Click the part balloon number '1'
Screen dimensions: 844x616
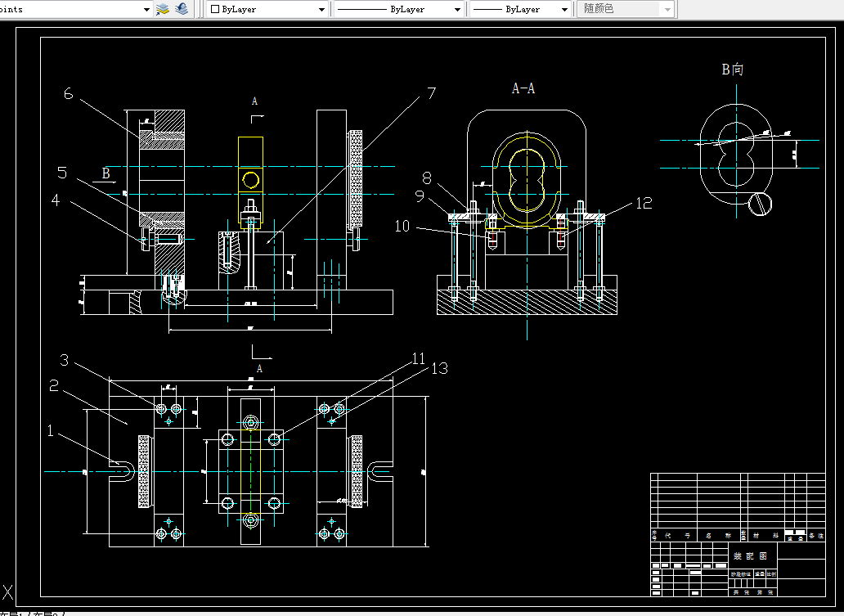pos(51,430)
